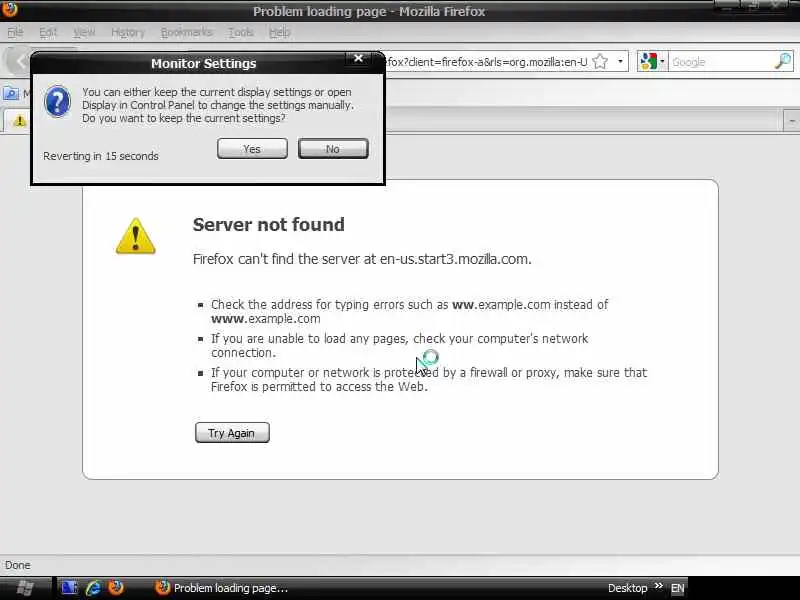Click the EN language indicator
800x600 pixels.
click(678, 588)
